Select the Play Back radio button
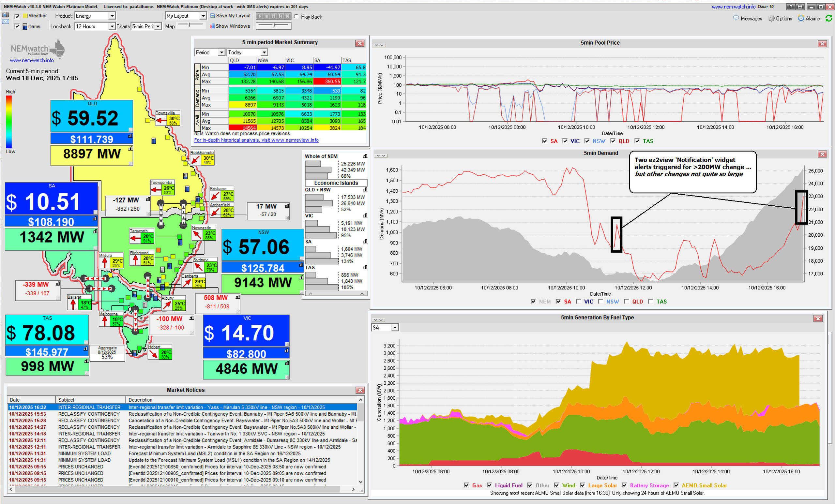 (x=296, y=17)
